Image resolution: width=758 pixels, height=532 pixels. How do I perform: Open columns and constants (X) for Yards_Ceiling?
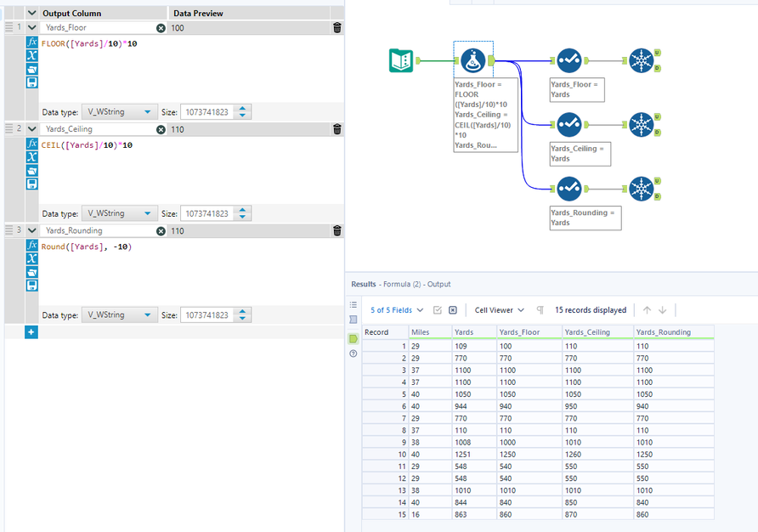pyautogui.click(x=32, y=156)
